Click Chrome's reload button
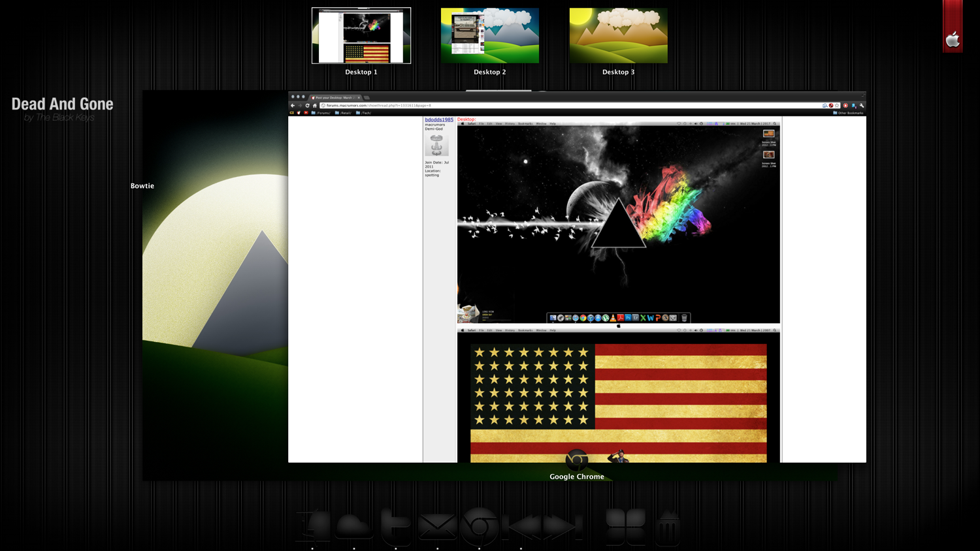 307,105
